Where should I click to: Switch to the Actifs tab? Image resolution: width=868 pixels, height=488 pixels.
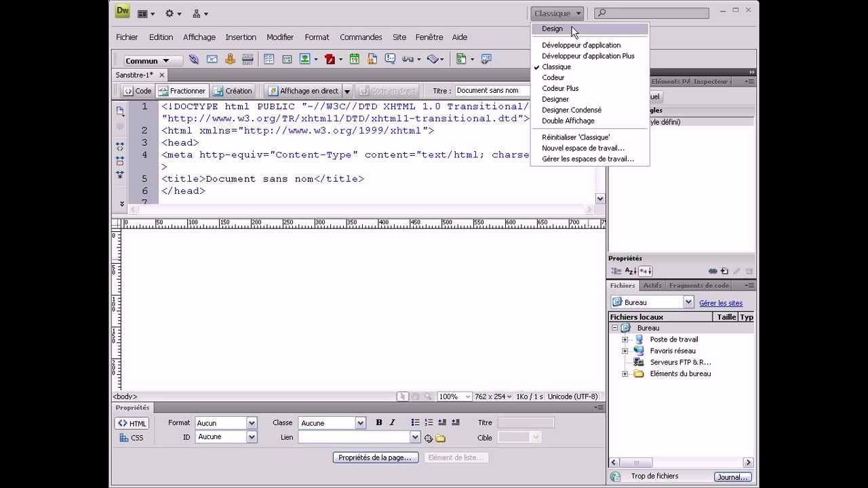click(x=652, y=285)
